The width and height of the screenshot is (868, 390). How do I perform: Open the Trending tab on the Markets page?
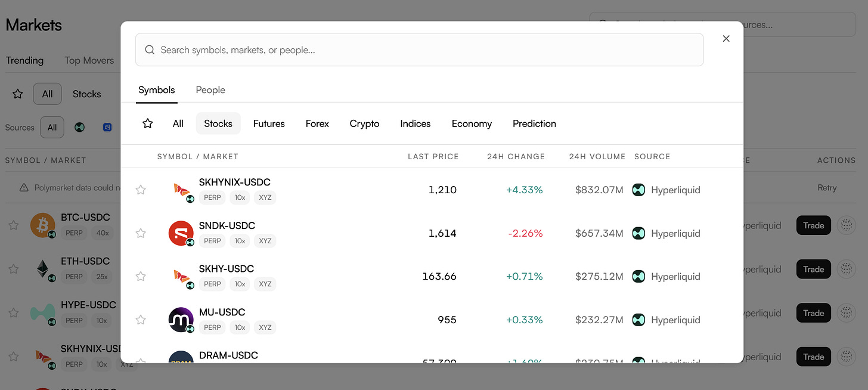(24, 60)
